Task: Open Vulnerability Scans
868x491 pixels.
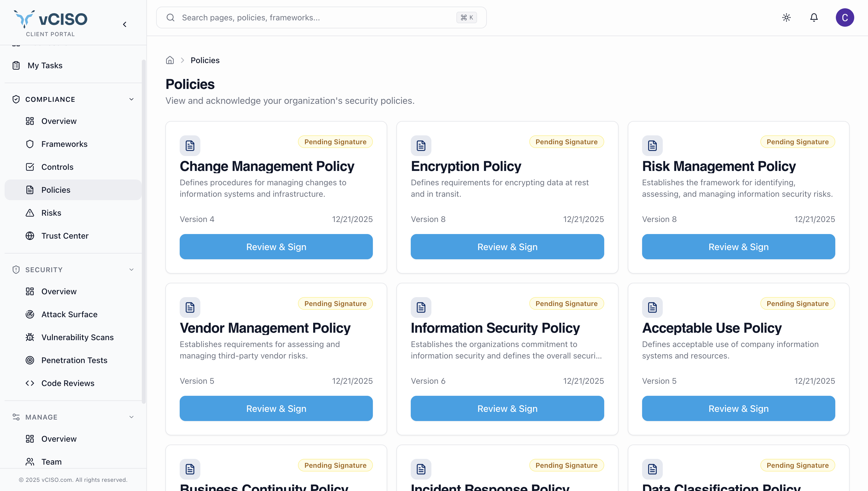Action: pyautogui.click(x=73, y=337)
